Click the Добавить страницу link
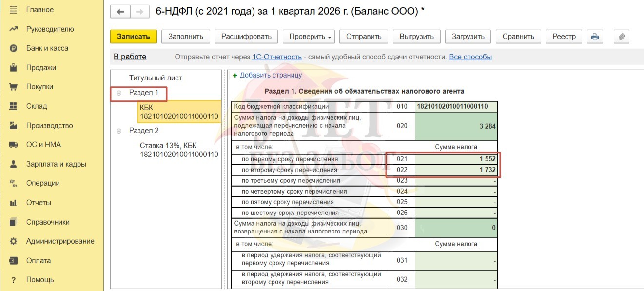The width and height of the screenshot is (644, 291). coord(271,75)
